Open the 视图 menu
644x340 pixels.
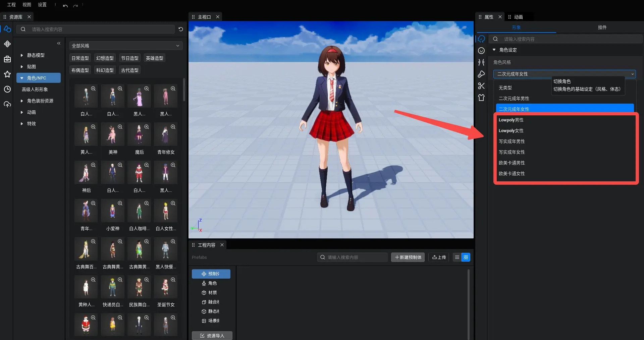(27, 5)
